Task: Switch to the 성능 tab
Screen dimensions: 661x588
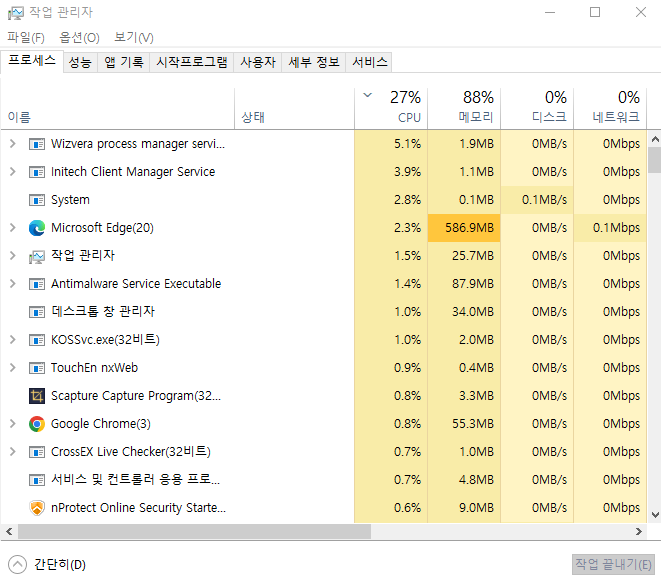Action: point(80,62)
